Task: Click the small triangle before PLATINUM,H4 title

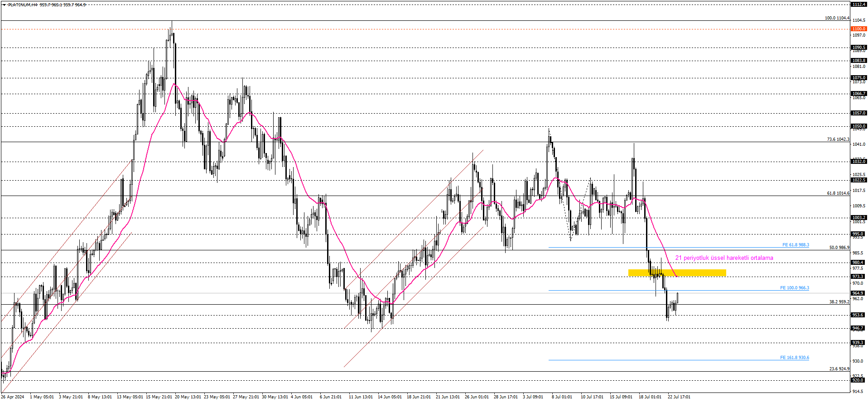Action: 4,5
